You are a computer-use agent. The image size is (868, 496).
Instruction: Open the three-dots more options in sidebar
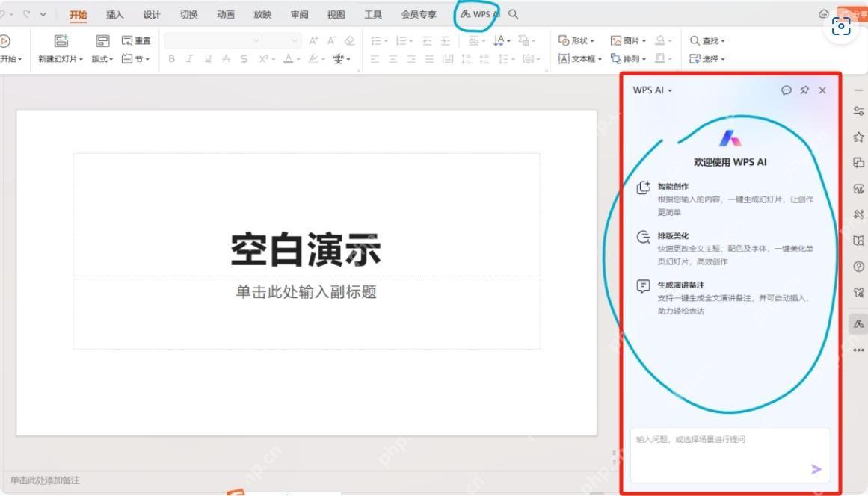pos(858,350)
